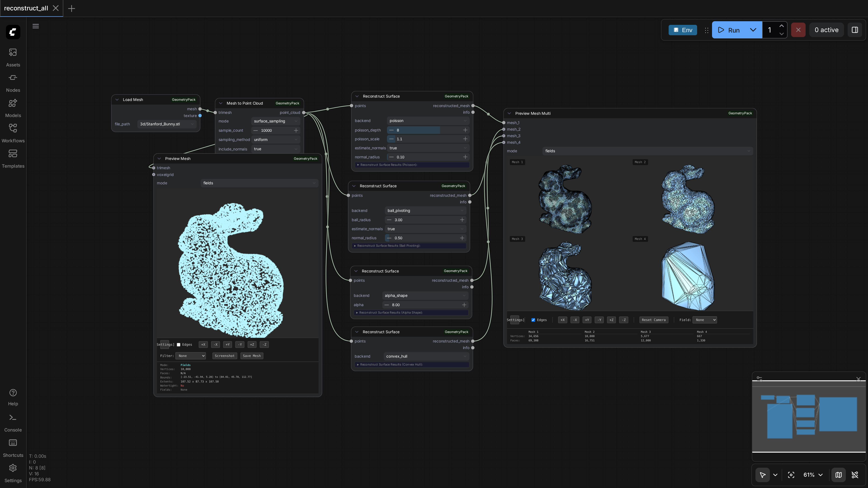
Task: Toggle the minimap icon
Action: (x=839, y=475)
